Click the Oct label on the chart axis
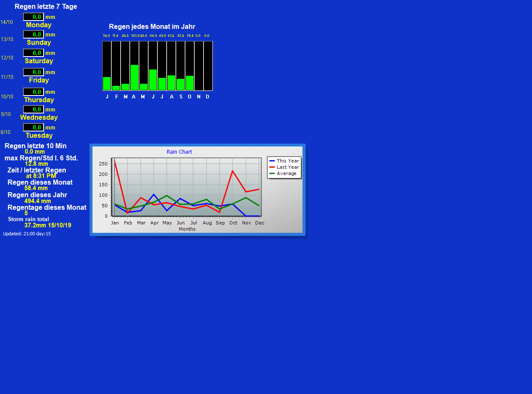The image size is (532, 394). pos(233,223)
